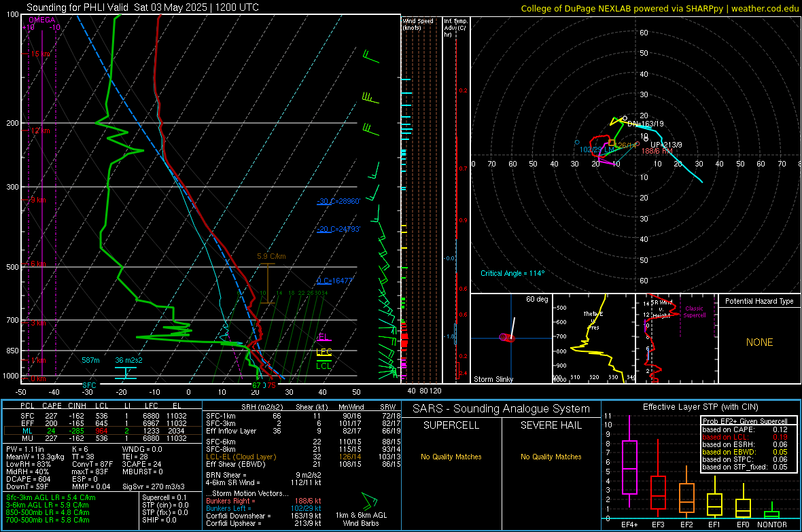802x532 pixels.
Task: Click the 'Classic Supercell' magenta label
Action: [694, 312]
